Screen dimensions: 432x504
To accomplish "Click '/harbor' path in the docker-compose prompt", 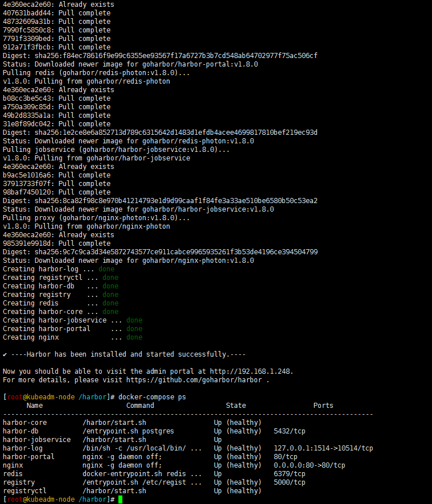I will (x=92, y=397).
